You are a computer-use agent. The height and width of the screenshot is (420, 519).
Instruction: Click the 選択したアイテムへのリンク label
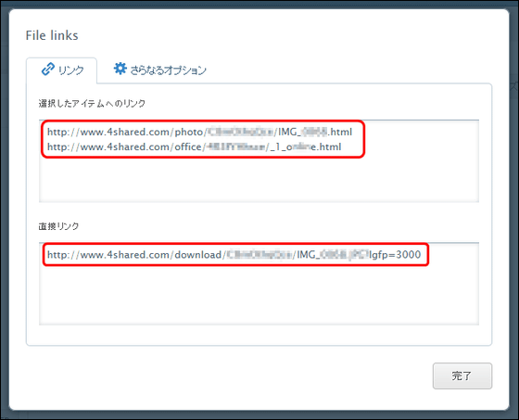click(92, 104)
